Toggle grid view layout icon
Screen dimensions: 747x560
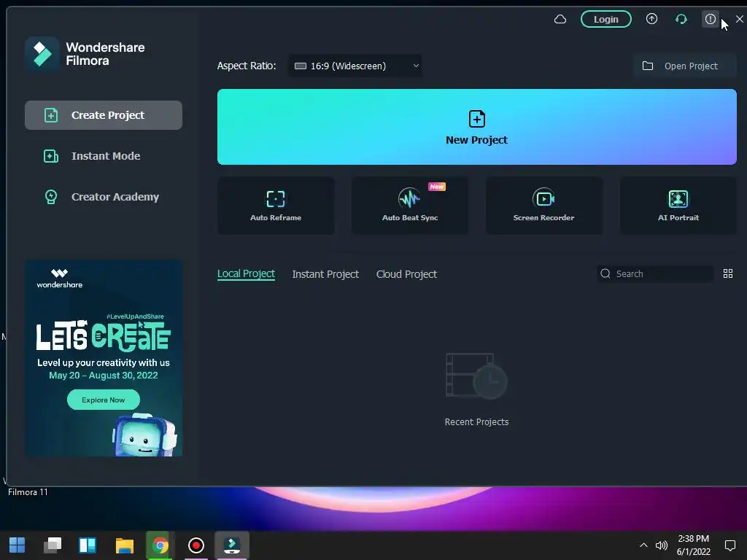728,274
